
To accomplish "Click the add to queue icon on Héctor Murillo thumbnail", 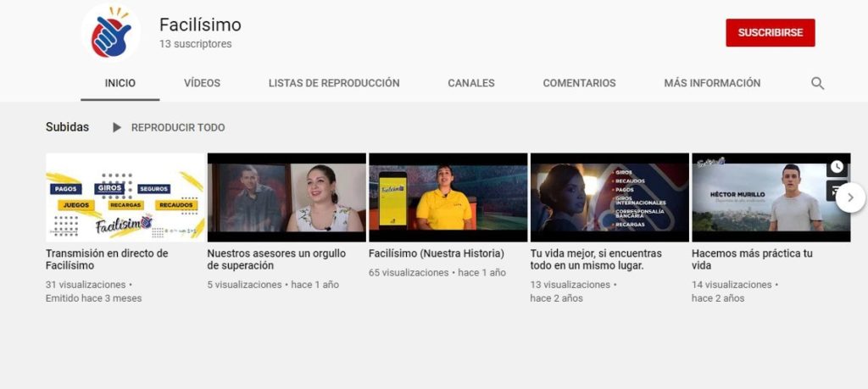I will point(837,191).
